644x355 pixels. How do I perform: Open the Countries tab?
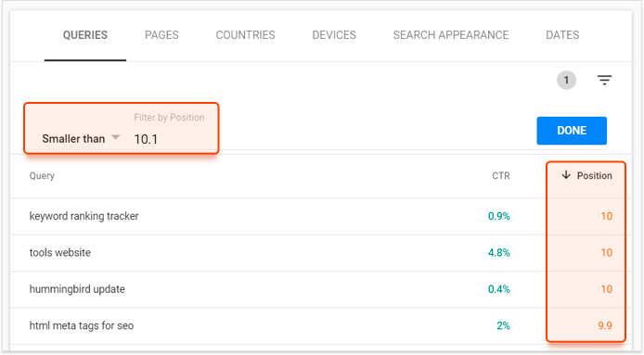[246, 35]
